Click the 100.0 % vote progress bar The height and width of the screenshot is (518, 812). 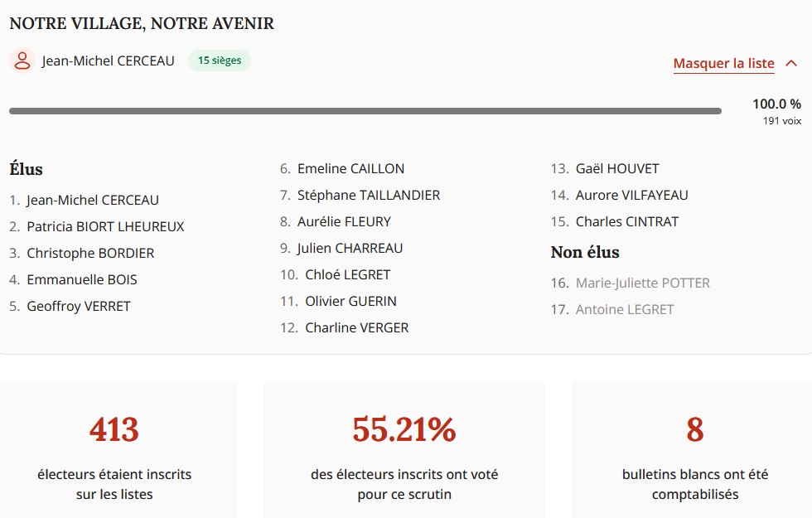[x=365, y=111]
